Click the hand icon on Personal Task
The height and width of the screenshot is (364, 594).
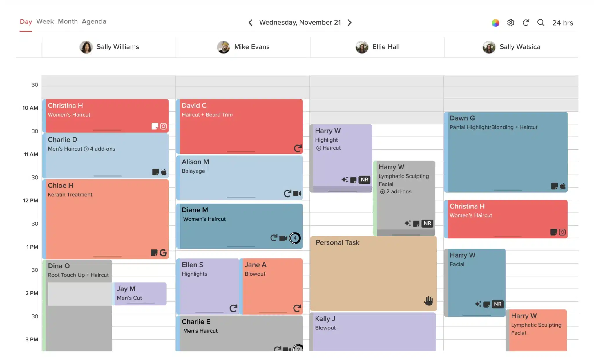coord(428,301)
